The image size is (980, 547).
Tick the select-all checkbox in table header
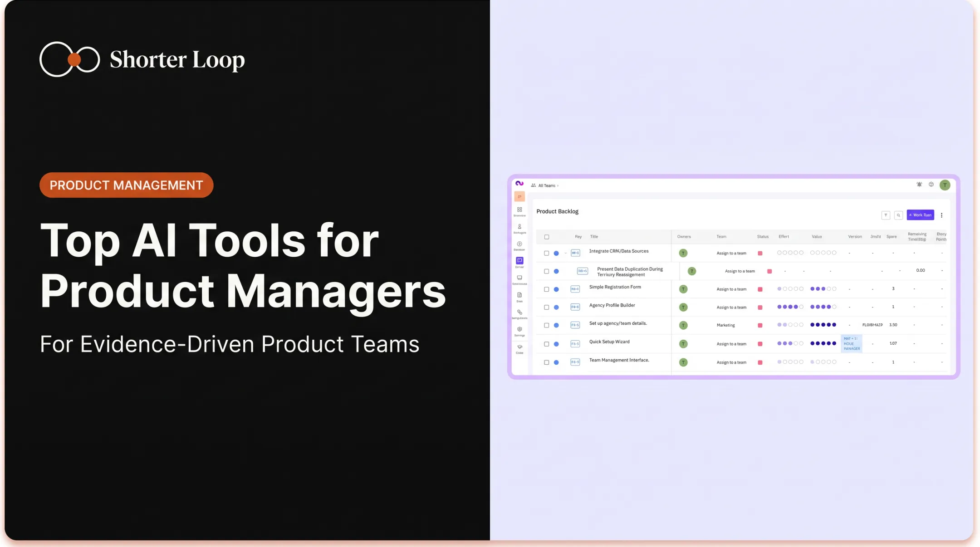[547, 237]
